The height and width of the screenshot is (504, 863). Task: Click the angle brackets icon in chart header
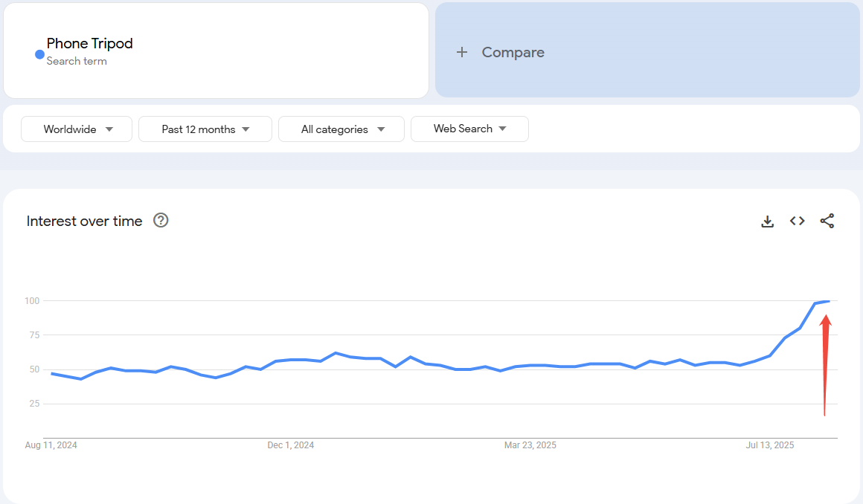(x=797, y=221)
